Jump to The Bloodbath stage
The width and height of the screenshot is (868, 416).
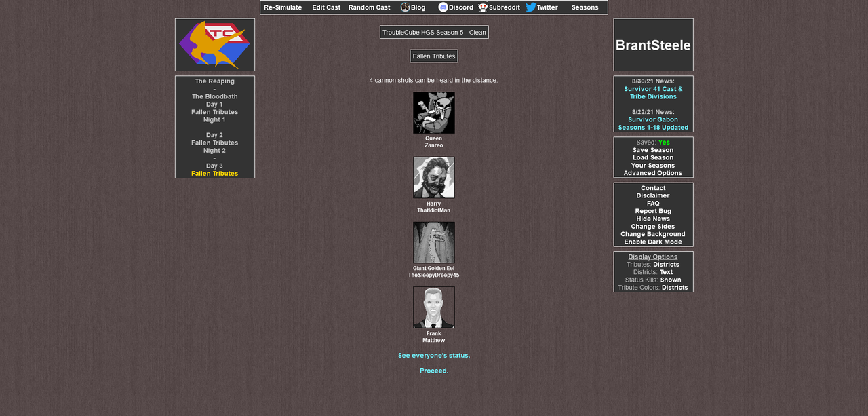215,97
